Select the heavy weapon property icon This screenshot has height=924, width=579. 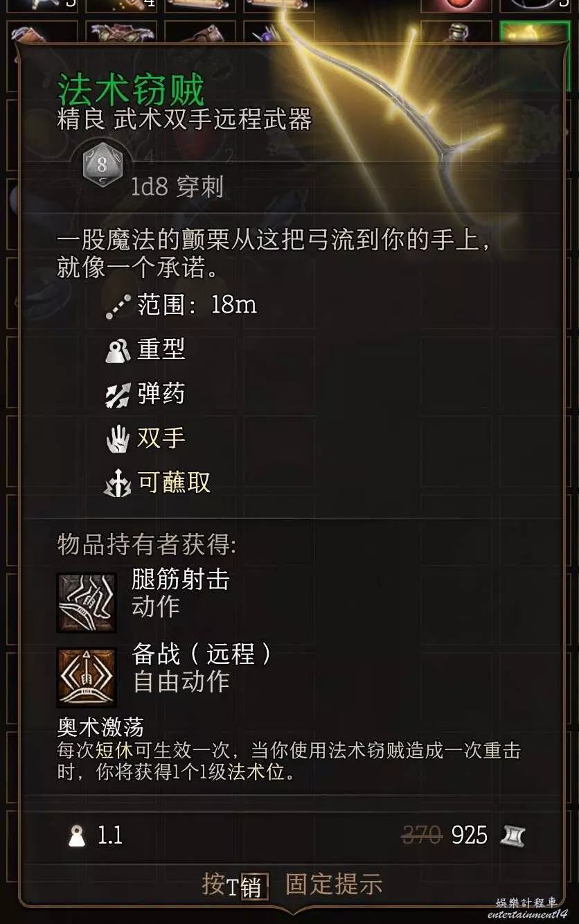[118, 350]
